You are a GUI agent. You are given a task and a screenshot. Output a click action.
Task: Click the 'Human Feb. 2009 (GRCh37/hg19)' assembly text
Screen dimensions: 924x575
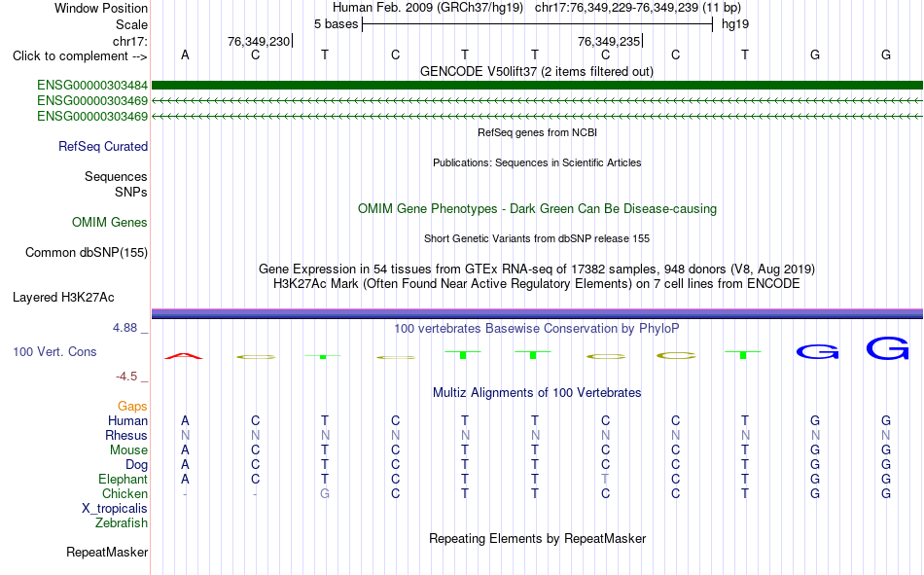click(428, 8)
